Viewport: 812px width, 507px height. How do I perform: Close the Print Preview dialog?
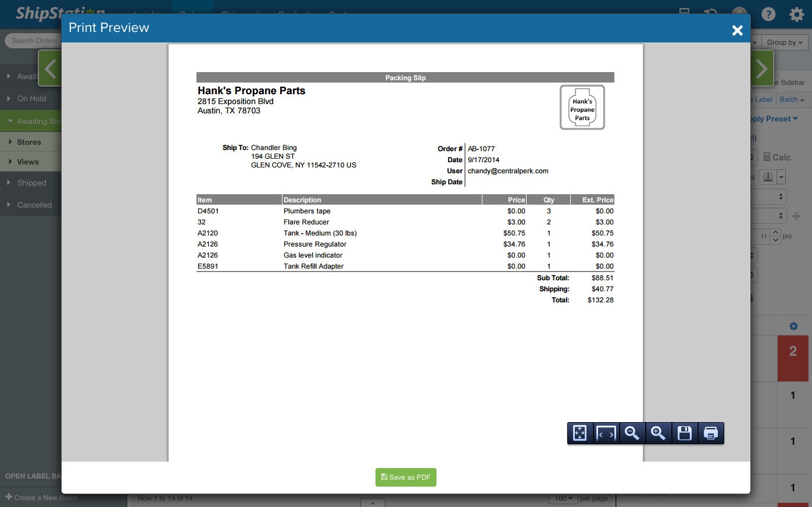tap(737, 30)
